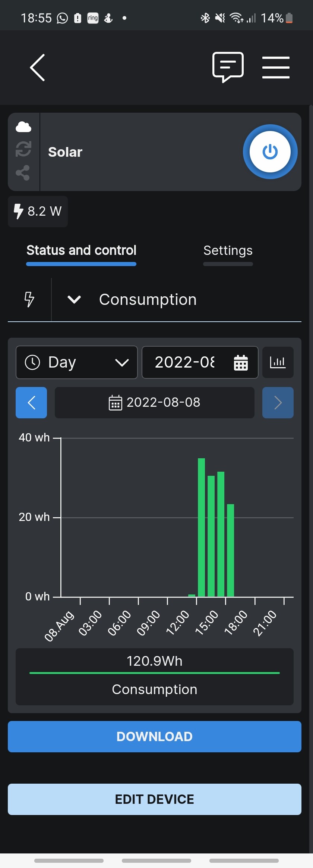Tap the cloud connection icon
Viewport: 313px width, 868px height.
23,127
